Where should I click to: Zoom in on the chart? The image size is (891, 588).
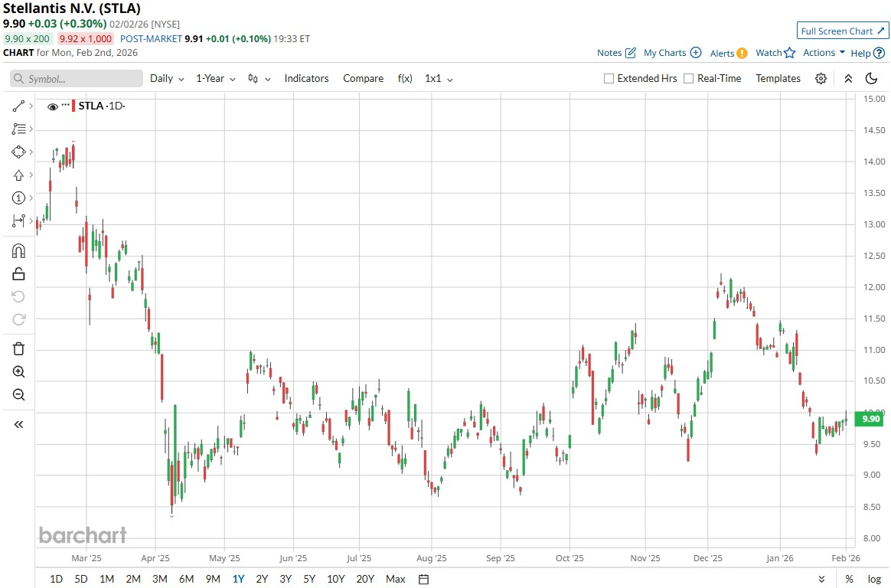[x=18, y=371]
